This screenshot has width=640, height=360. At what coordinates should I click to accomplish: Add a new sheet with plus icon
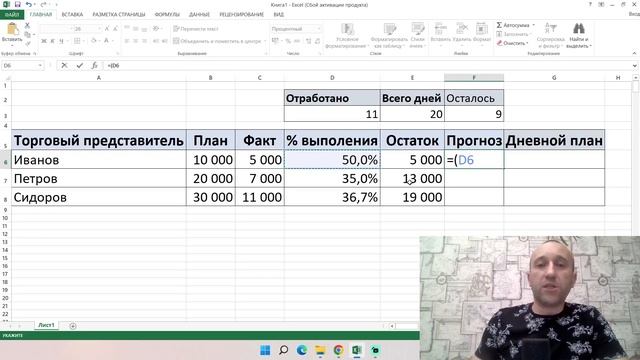tap(73, 326)
